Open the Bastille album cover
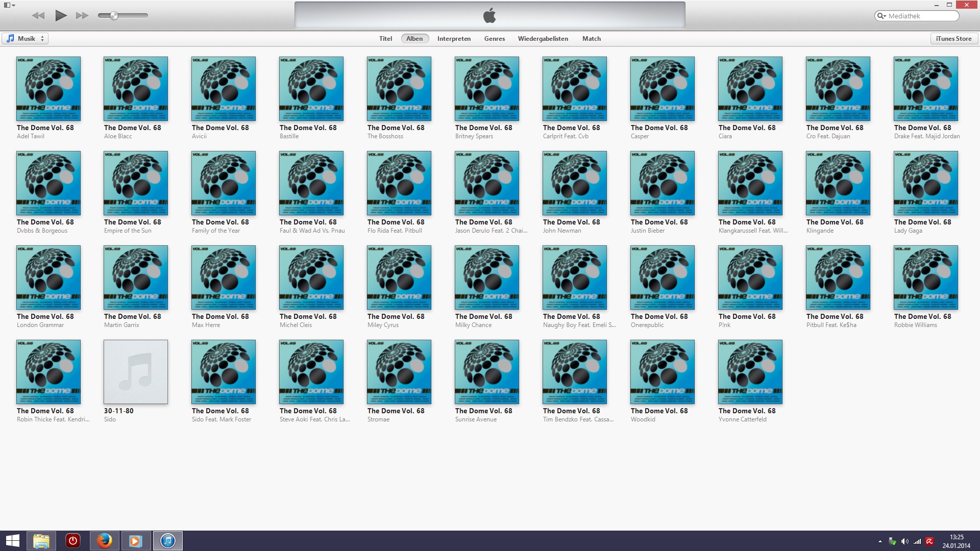The image size is (980, 551). (x=311, y=89)
